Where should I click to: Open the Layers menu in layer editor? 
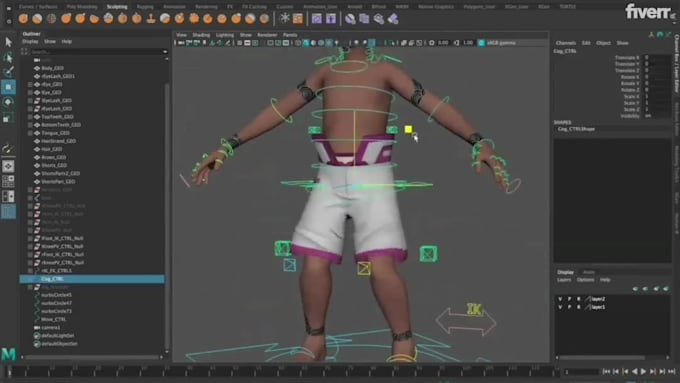(564, 280)
